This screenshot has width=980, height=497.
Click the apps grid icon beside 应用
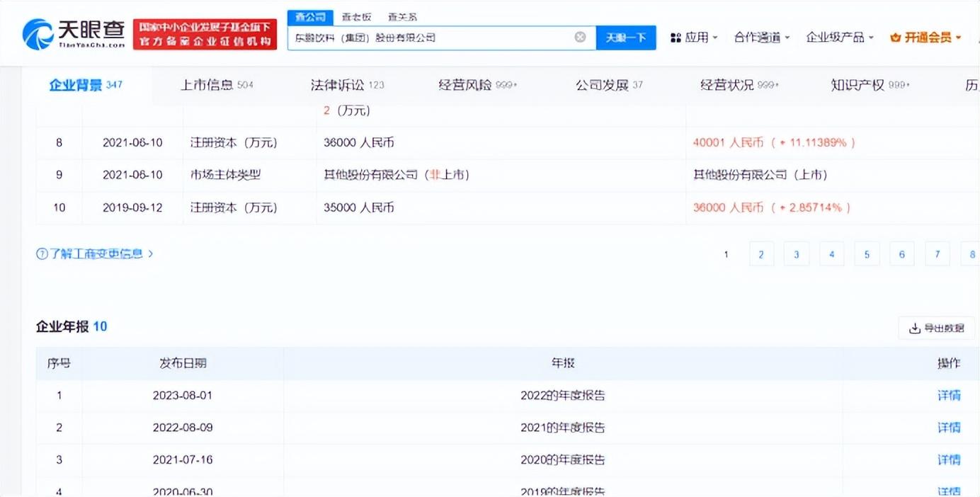676,38
